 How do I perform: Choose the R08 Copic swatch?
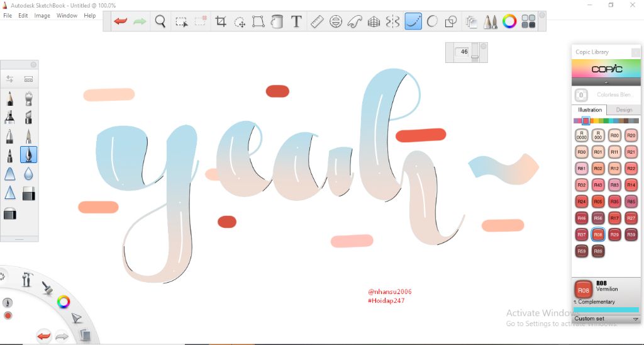point(598,234)
